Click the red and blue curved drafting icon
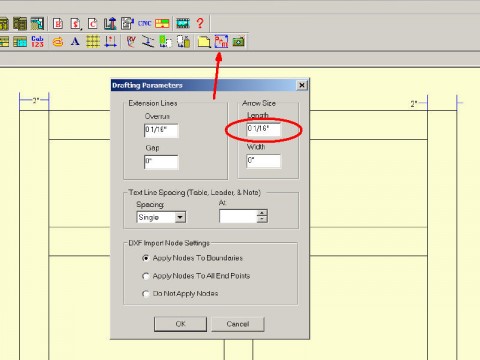The height and width of the screenshot is (360, 480). tap(131, 42)
